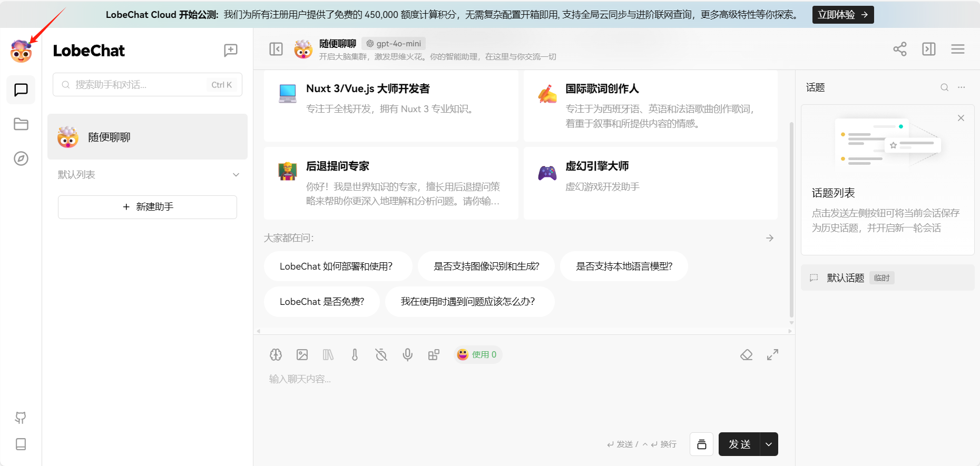Click the 随便聊聊 avatar in chat header
The width and height of the screenshot is (980, 466).
(x=303, y=49)
